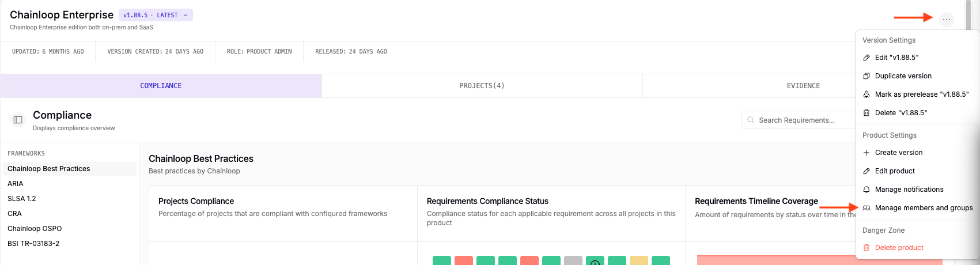The height and width of the screenshot is (265, 980).
Task: Click the pencil icon beside Edit product
Action: [x=867, y=171]
